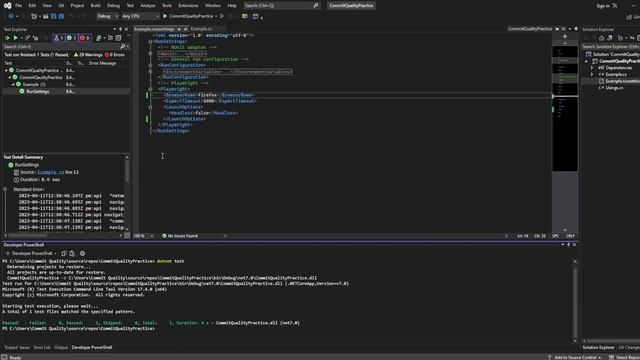Collapse the second CommitQualityPractice namespace node
Viewport: 640px width, 360px height.
(x=10, y=77)
